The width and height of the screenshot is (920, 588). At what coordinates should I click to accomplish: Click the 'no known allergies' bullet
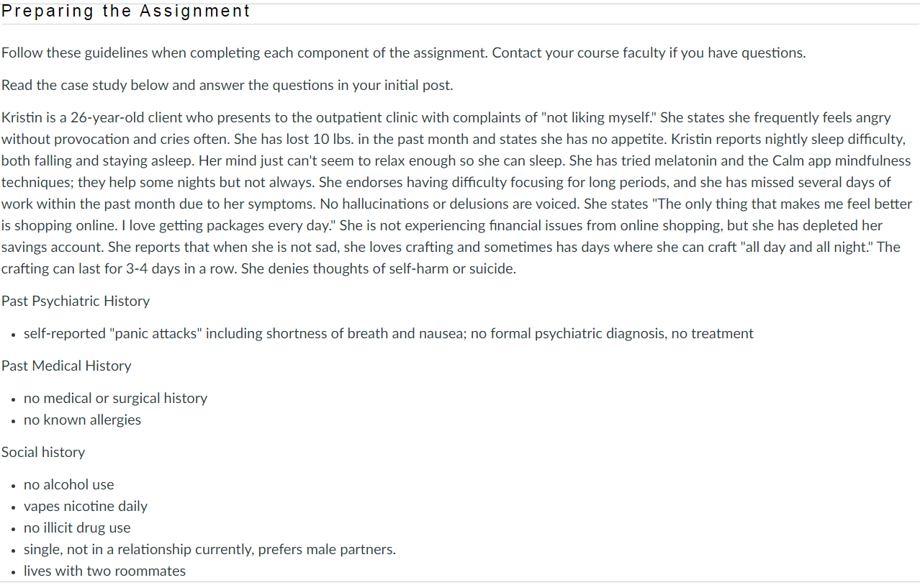tap(82, 420)
